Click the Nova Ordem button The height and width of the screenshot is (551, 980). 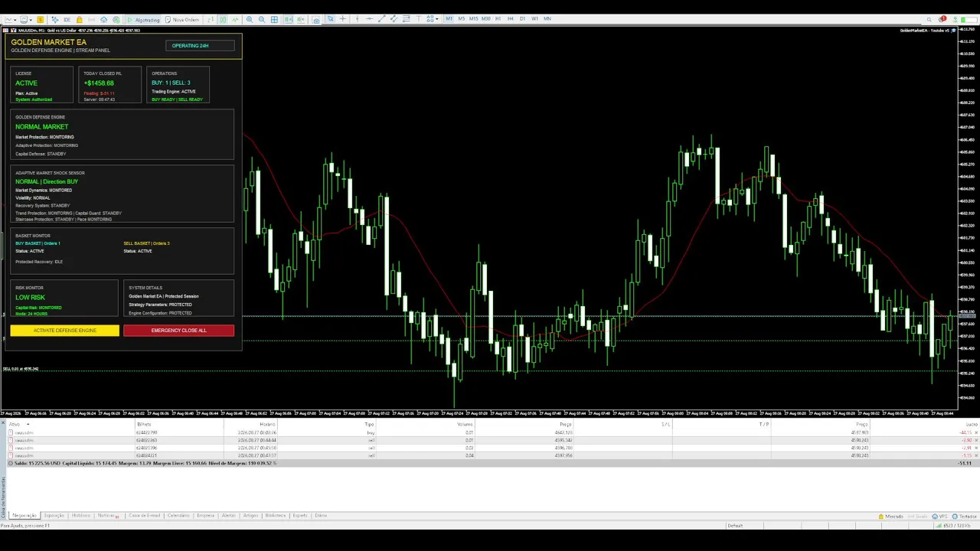click(x=182, y=19)
